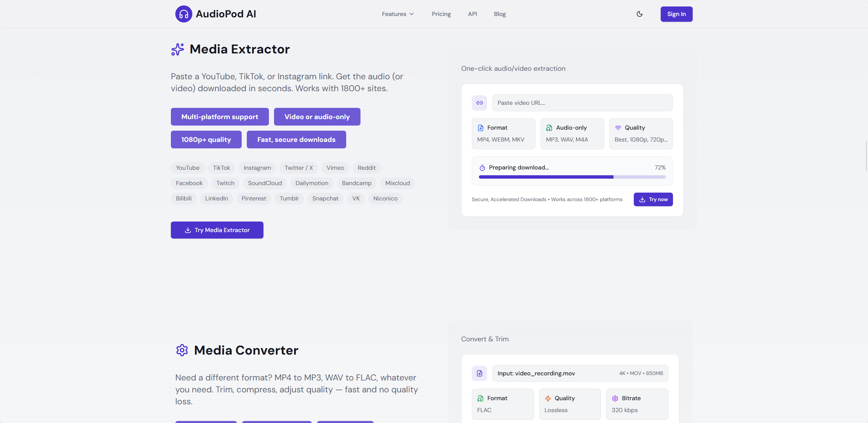Click the Audio-only headphones file icon

pyautogui.click(x=549, y=128)
